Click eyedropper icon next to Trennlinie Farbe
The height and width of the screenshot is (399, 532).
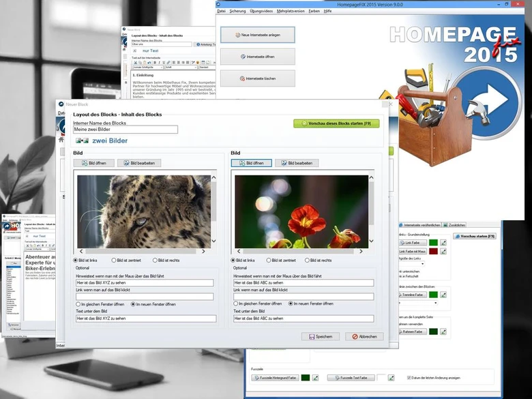click(443, 295)
